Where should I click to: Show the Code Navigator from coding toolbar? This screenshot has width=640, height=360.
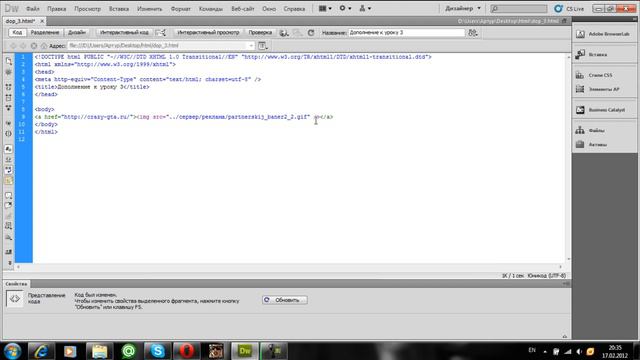coord(9,72)
